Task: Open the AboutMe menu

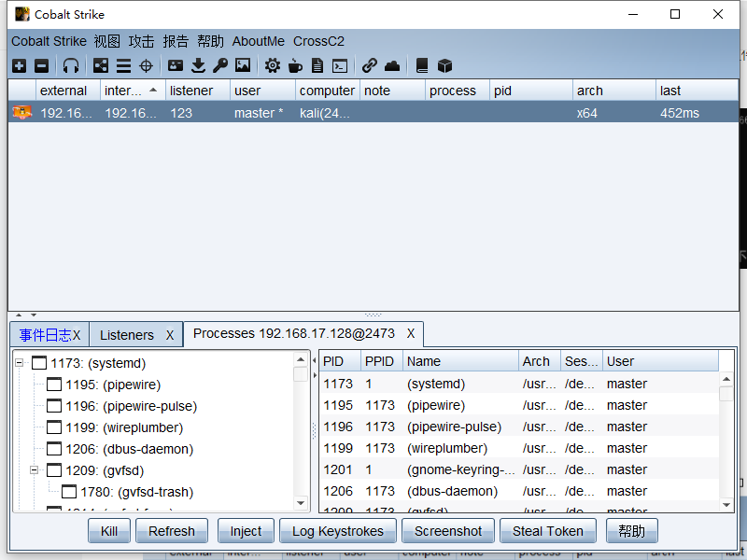Action: tap(259, 41)
